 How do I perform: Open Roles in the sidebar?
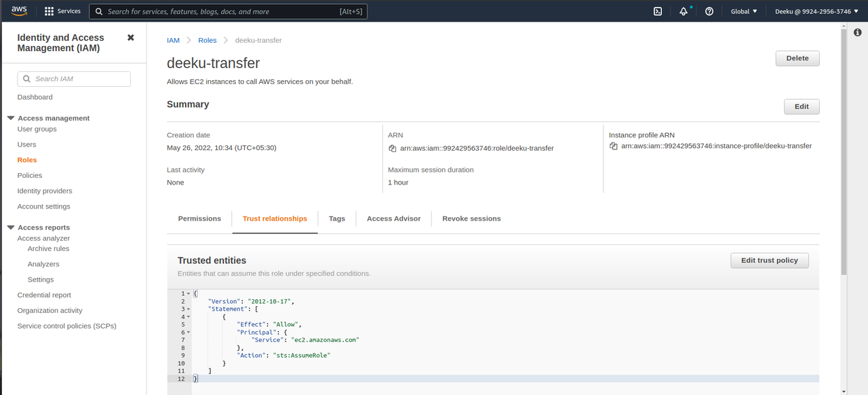(27, 160)
